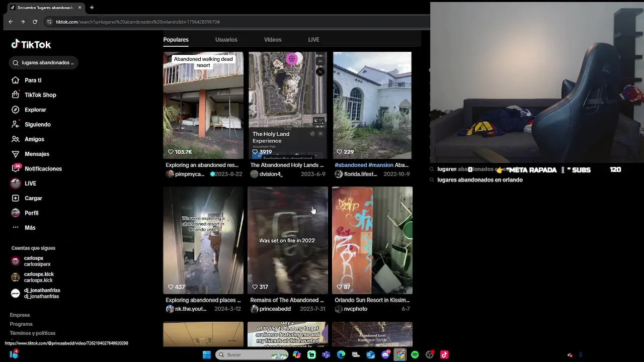644x362 pixels.
Task: Open the graffiti Orlando Sun Resort video
Action: point(372,240)
